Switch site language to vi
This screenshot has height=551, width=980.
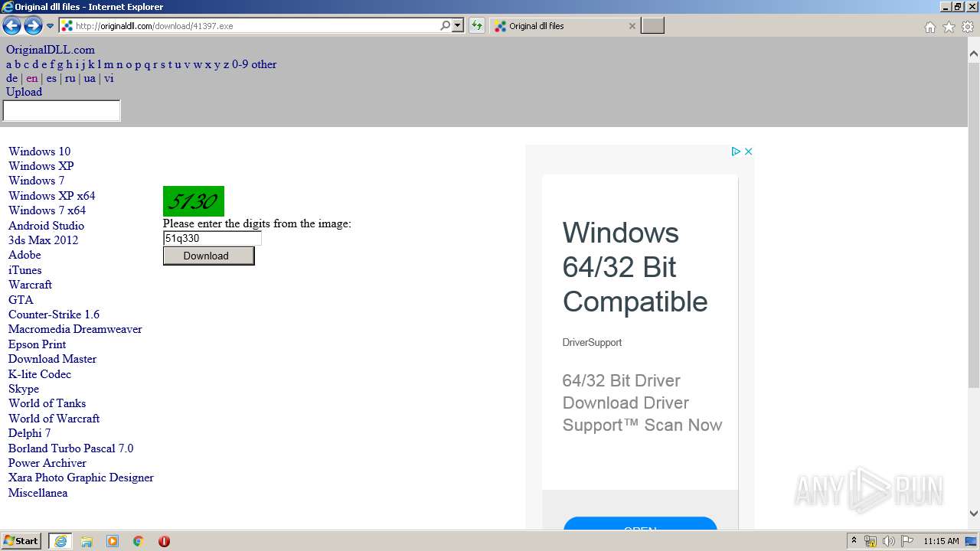(x=109, y=78)
